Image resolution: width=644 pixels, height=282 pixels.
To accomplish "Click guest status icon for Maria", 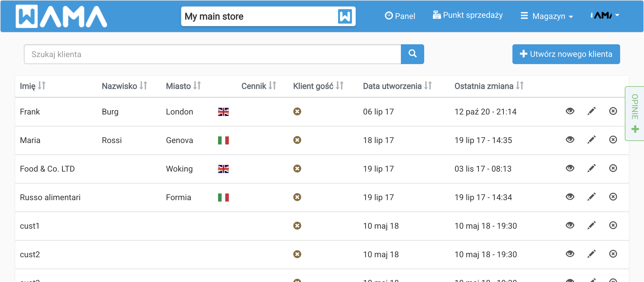I will [x=297, y=140].
